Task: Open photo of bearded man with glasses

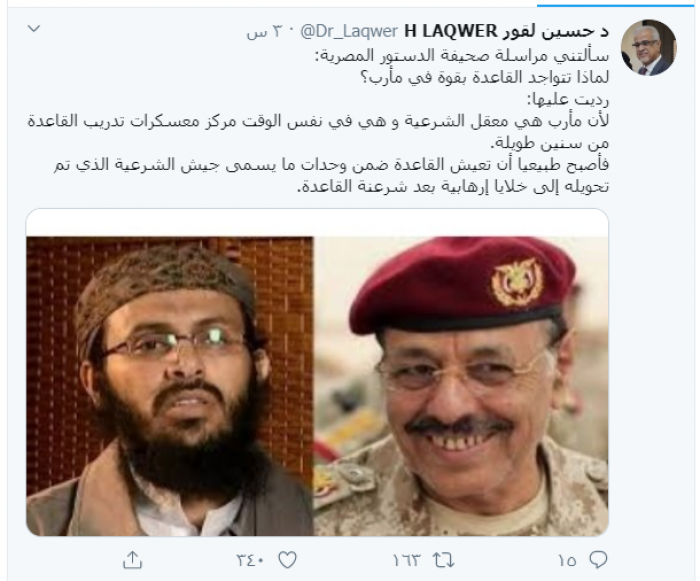Action: [170, 386]
